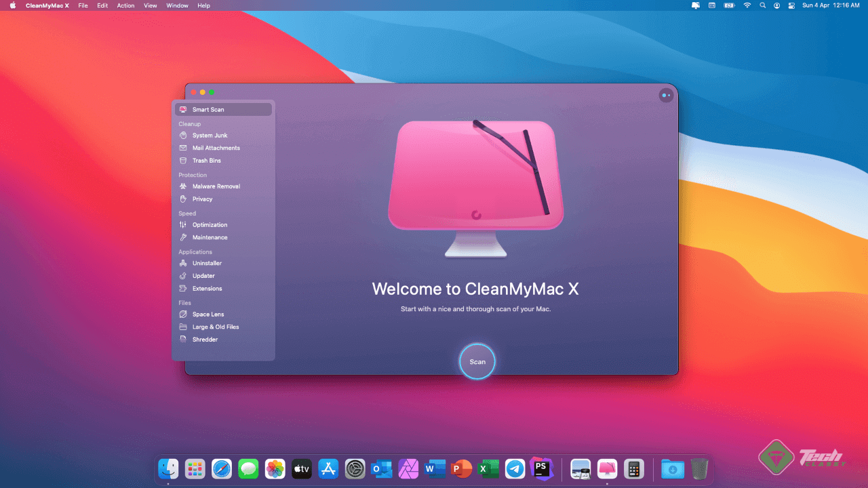The width and height of the screenshot is (868, 488).
Task: Open the Privacy protection module
Action: coord(203,199)
